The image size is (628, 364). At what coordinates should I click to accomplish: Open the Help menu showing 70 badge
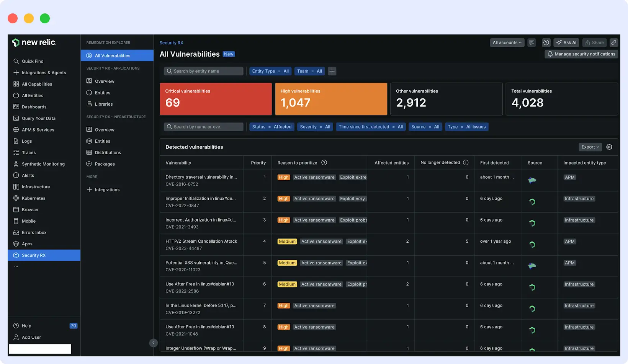tap(27, 326)
